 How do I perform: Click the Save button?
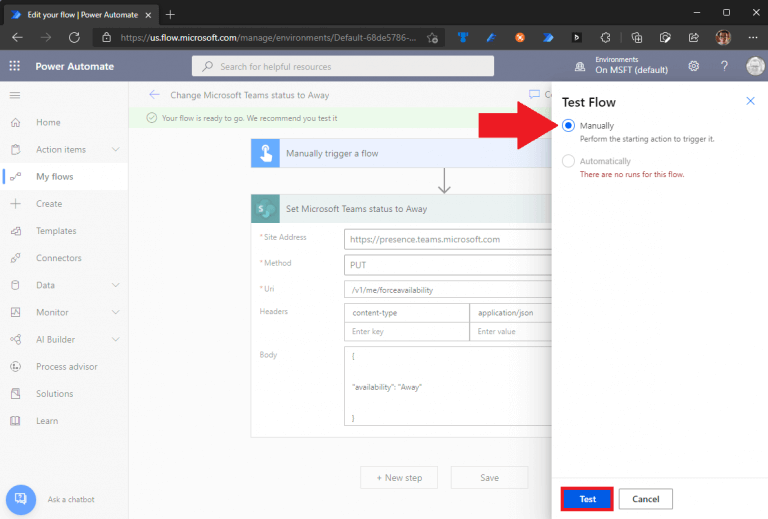click(489, 477)
